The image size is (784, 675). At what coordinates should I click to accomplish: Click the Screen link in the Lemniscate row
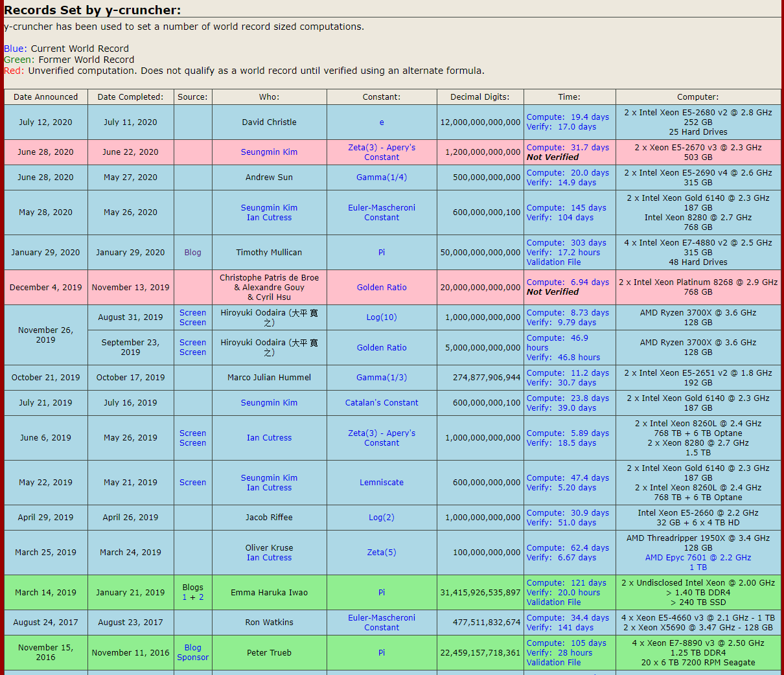coord(192,483)
